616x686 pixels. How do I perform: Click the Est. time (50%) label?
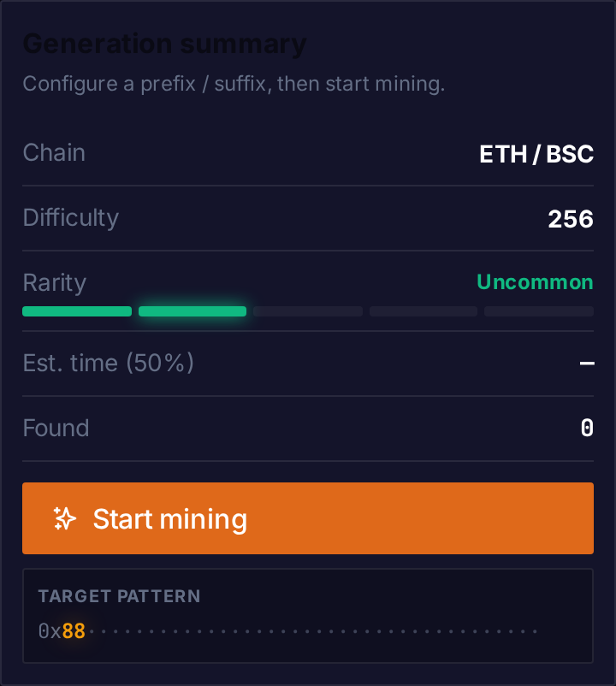click(x=108, y=363)
